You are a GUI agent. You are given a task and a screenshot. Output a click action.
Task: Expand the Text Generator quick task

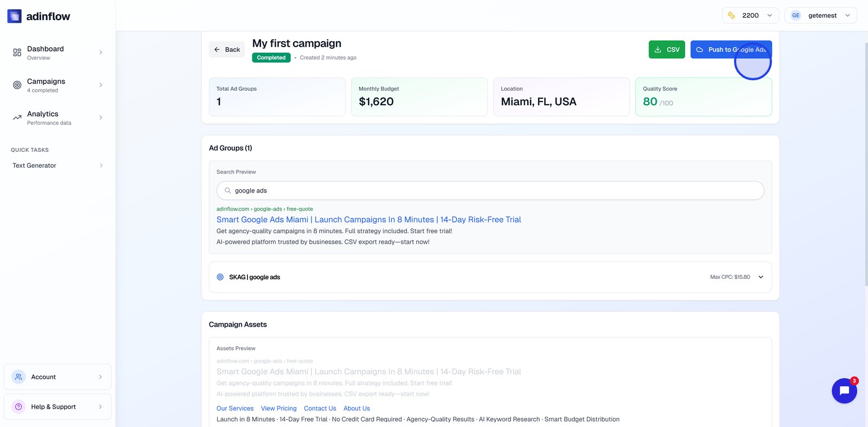tap(57, 165)
